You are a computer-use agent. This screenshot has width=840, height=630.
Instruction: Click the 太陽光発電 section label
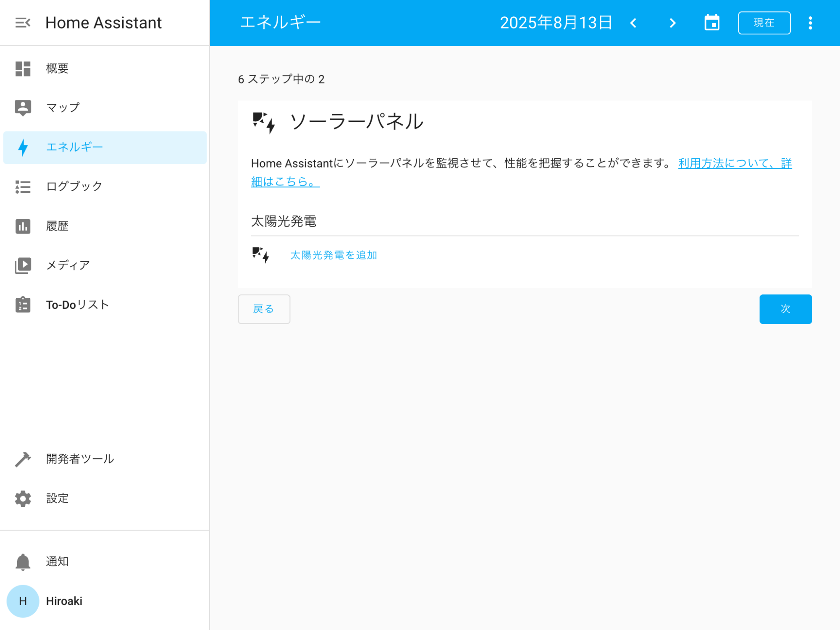[x=283, y=221]
